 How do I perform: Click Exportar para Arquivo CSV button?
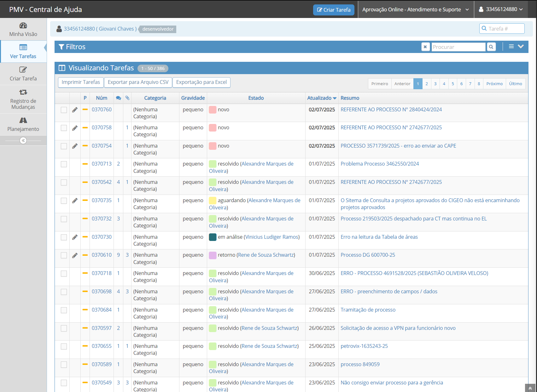(x=138, y=82)
